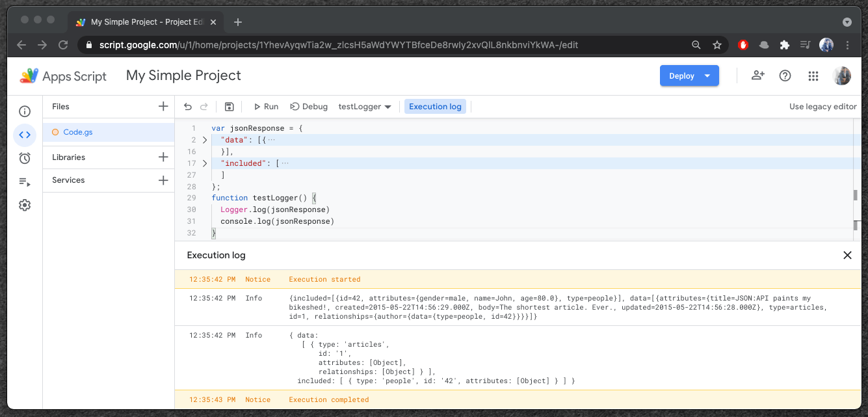Open the zoom magnifier in address bar

click(x=696, y=45)
